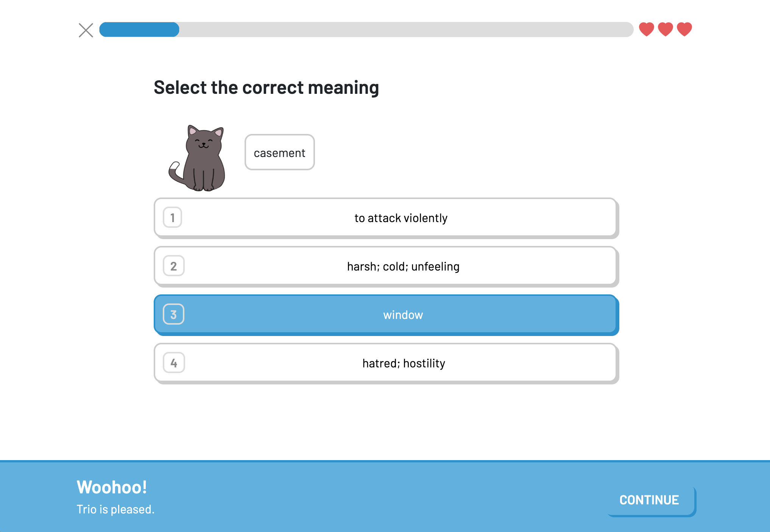The height and width of the screenshot is (532, 770).
Task: Click the gray cat mascot
Action: (x=198, y=158)
